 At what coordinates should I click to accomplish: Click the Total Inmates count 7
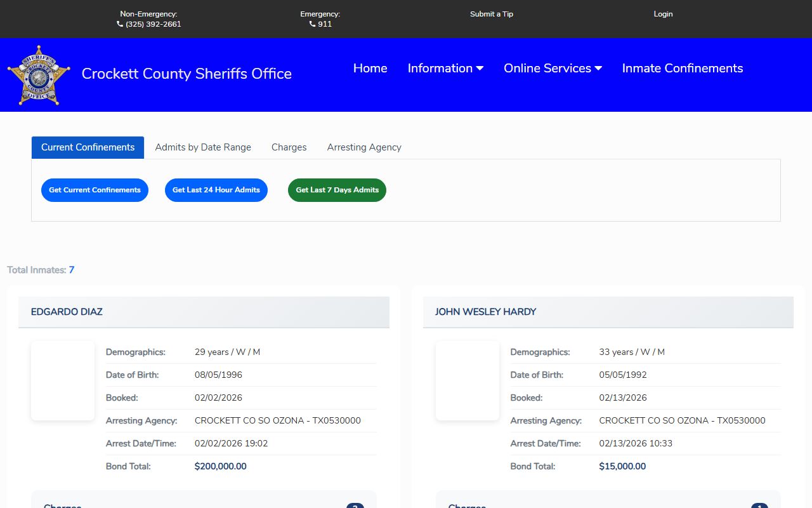72,270
